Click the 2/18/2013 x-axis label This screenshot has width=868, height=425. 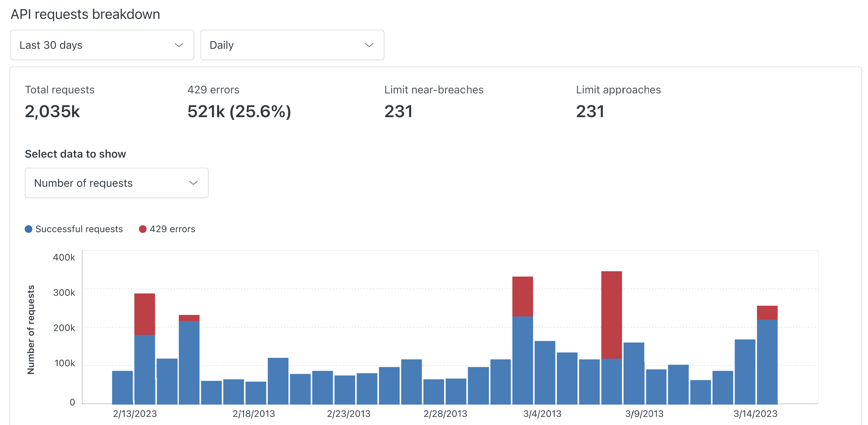pos(254,414)
